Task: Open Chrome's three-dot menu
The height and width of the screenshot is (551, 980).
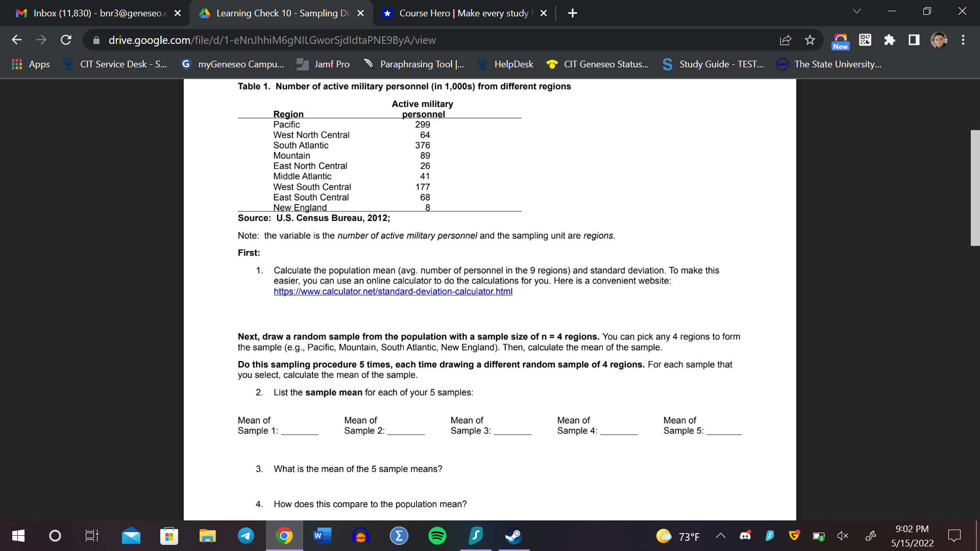Action: (x=963, y=40)
